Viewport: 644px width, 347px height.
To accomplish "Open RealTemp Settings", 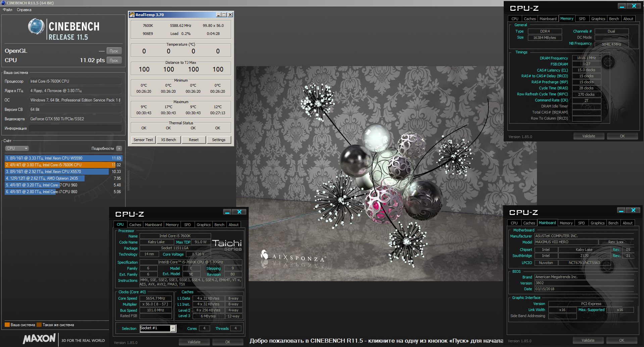I will pyautogui.click(x=219, y=140).
